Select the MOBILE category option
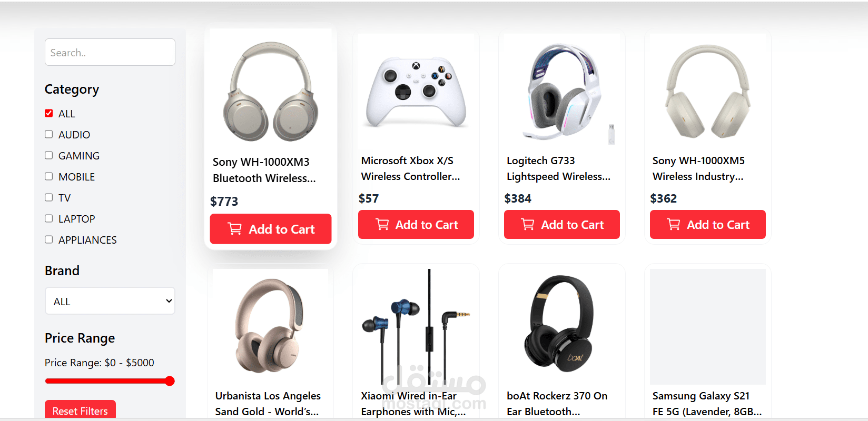Viewport: 868px width, 421px height. pos(49,176)
